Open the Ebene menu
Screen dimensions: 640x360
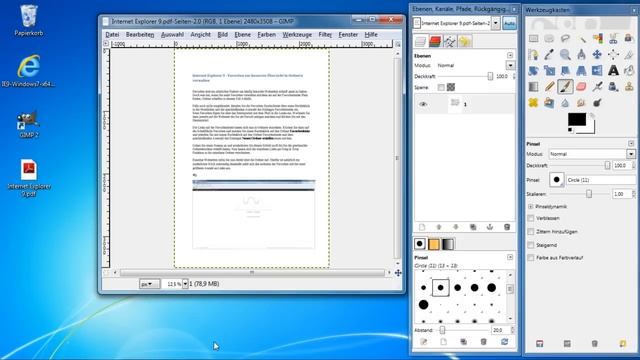[x=242, y=35]
